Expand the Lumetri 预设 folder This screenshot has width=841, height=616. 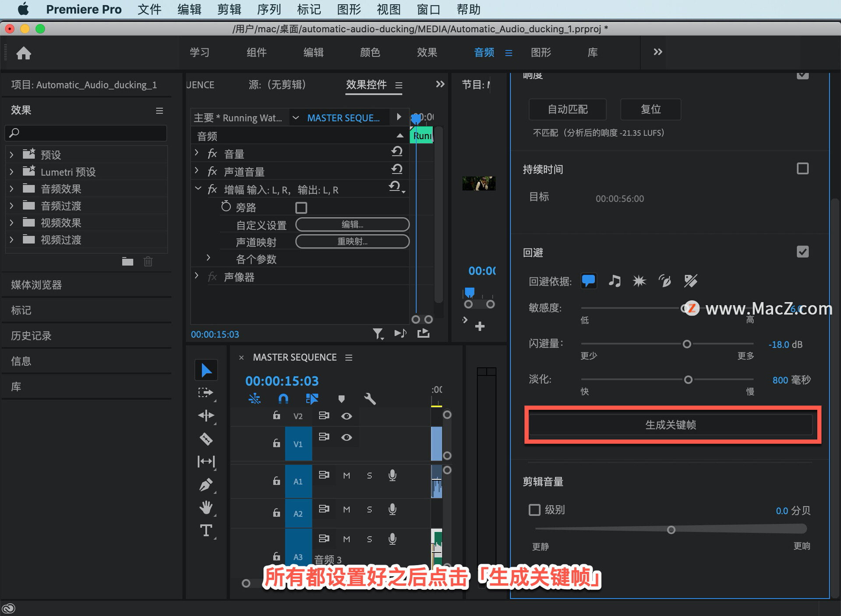(11, 172)
